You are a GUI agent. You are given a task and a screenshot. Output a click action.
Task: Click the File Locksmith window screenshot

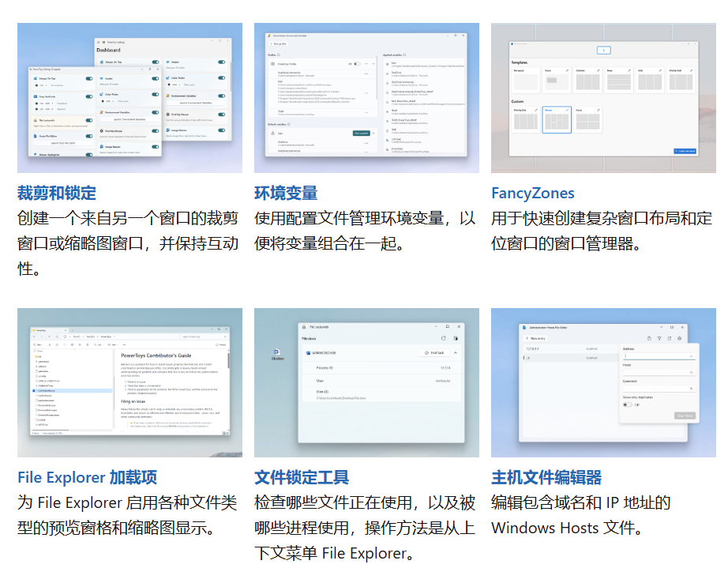pyautogui.click(x=367, y=382)
